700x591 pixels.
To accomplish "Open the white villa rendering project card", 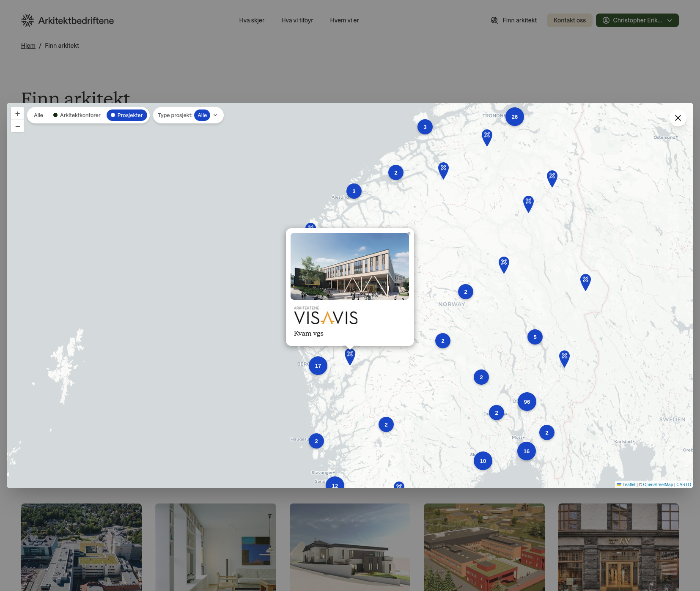I will [x=350, y=547].
